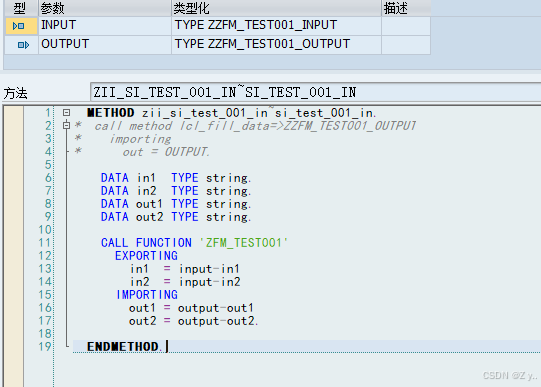This screenshot has width=541, height=387.
Task: Click the IMPORTING keyword on line 15
Action: 147,295
